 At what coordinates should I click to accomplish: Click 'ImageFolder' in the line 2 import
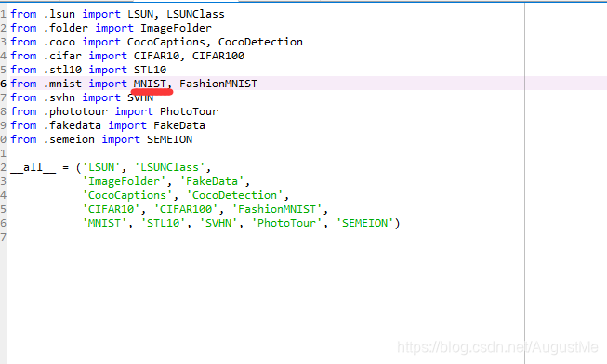click(176, 28)
